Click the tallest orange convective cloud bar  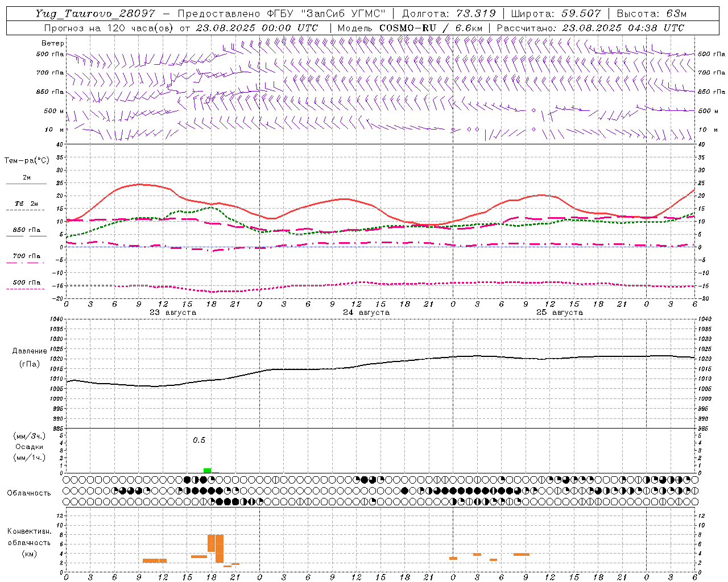(x=220, y=548)
